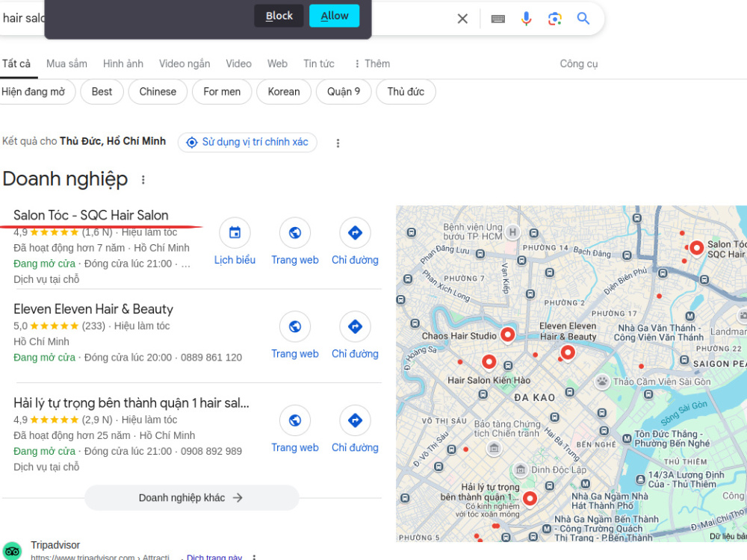Image resolution: width=747 pixels, height=560 pixels.
Task: Click the Tripadvisor result title
Action: click(55, 545)
